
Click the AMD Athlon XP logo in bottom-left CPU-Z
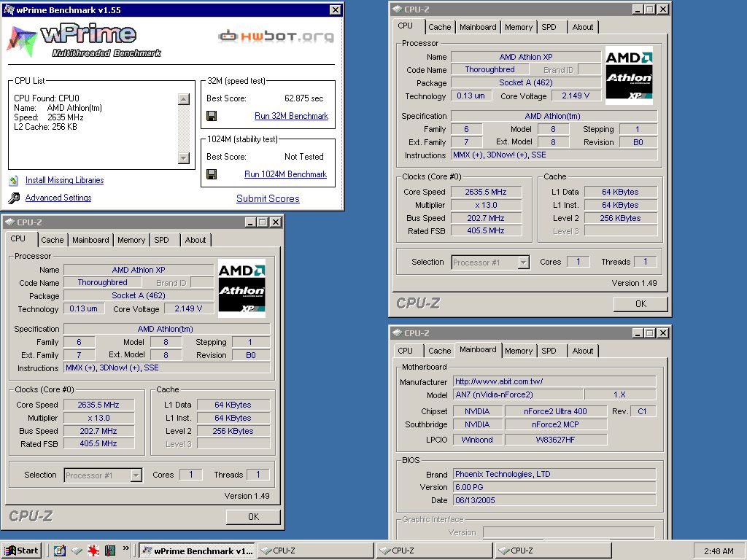241,288
